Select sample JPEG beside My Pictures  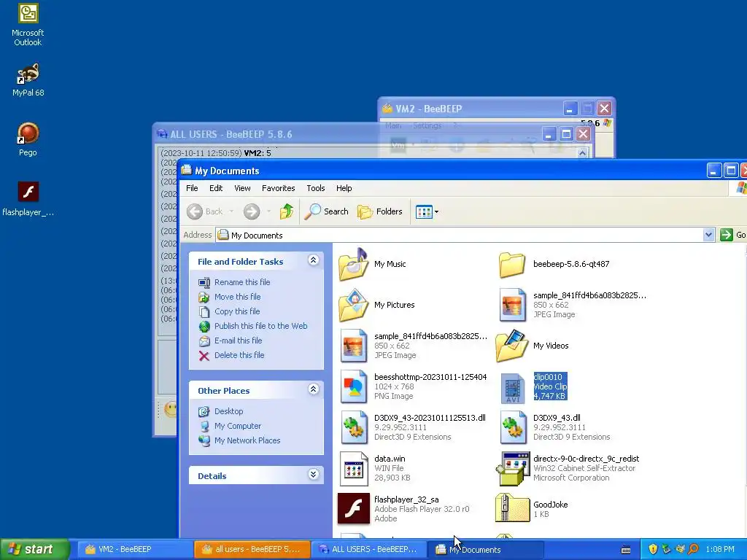(573, 305)
